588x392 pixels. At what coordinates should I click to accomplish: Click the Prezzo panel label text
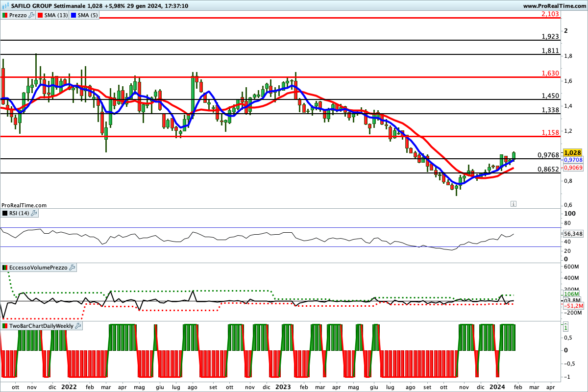click(18, 15)
